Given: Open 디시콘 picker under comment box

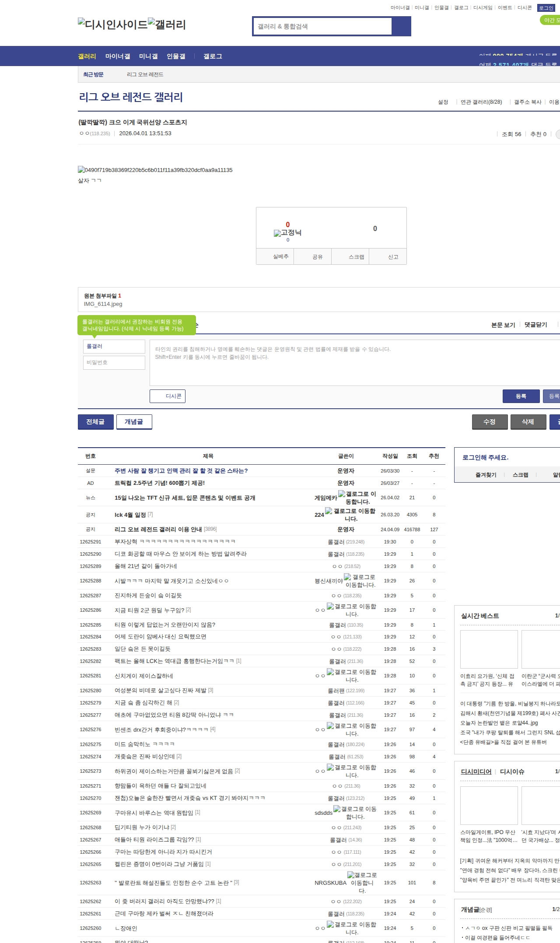Looking at the screenshot, I should click(x=168, y=396).
